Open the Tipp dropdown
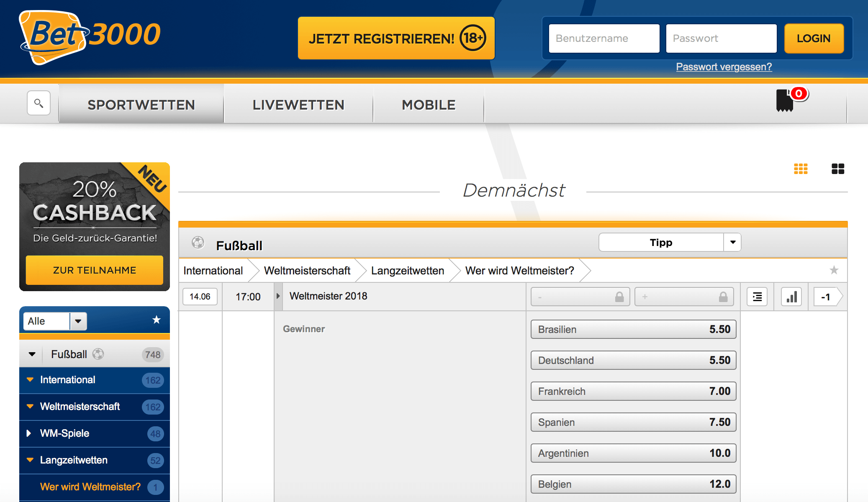This screenshot has height=502, width=868. click(670, 243)
